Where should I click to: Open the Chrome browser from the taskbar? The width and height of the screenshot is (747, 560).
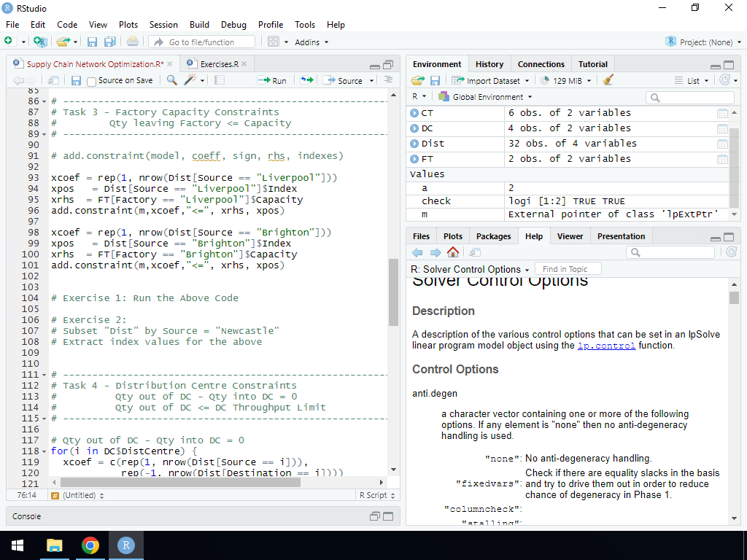coord(90,545)
